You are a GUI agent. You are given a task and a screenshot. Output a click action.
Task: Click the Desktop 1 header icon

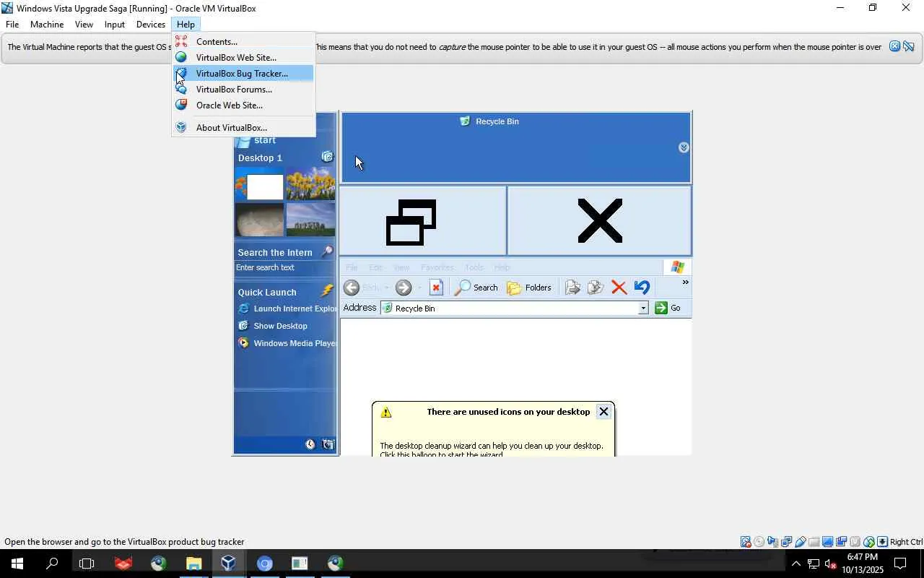[x=328, y=158]
